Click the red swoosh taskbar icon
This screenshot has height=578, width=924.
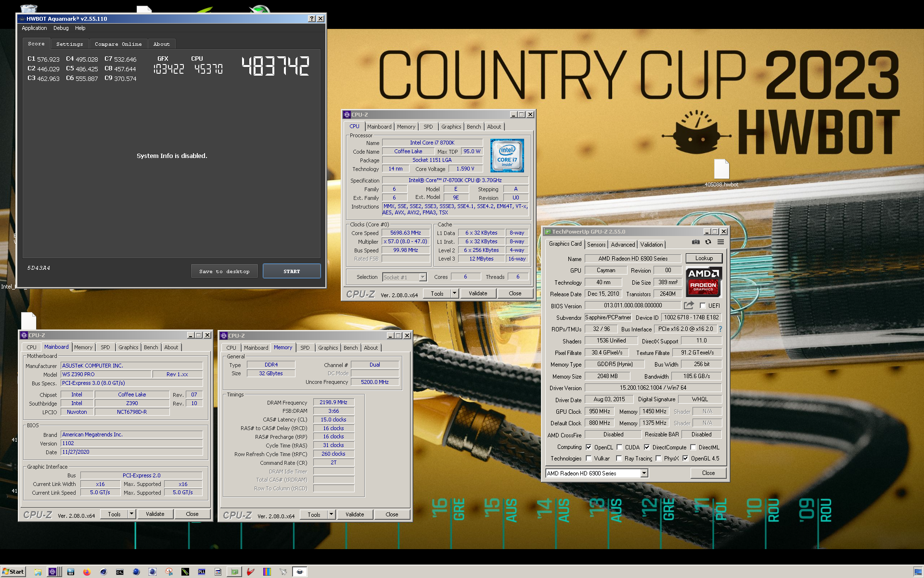coord(251,572)
